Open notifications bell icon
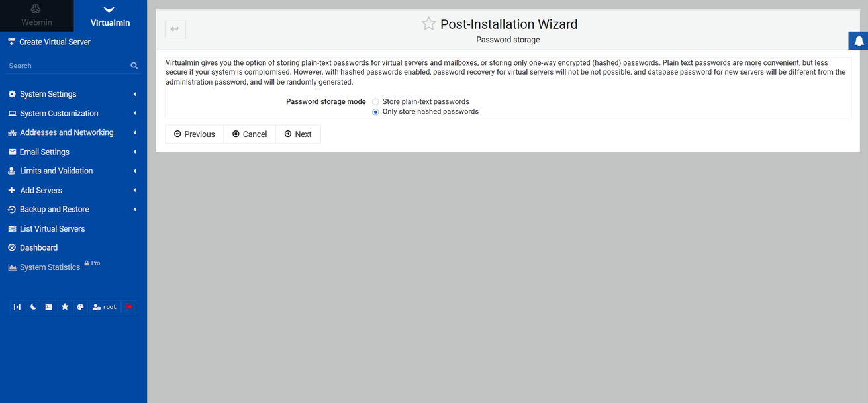868x403 pixels. [x=859, y=41]
